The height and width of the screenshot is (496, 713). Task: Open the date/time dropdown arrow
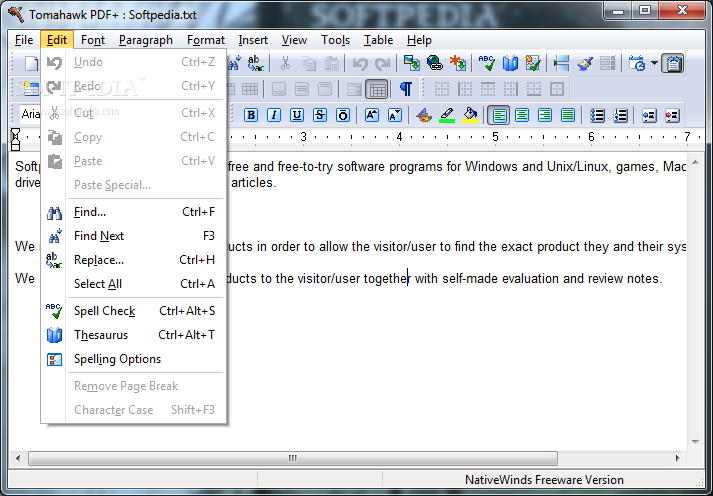point(654,63)
